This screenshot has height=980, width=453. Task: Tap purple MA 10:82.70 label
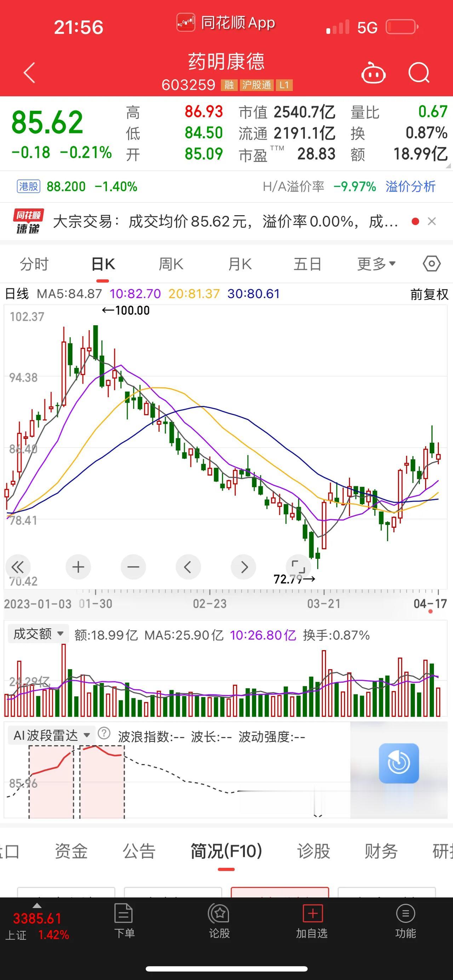coord(136,294)
